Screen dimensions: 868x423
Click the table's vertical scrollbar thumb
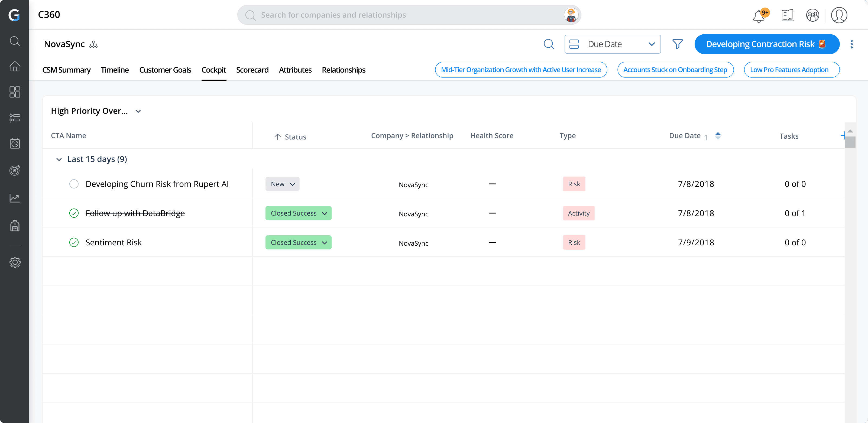point(850,142)
